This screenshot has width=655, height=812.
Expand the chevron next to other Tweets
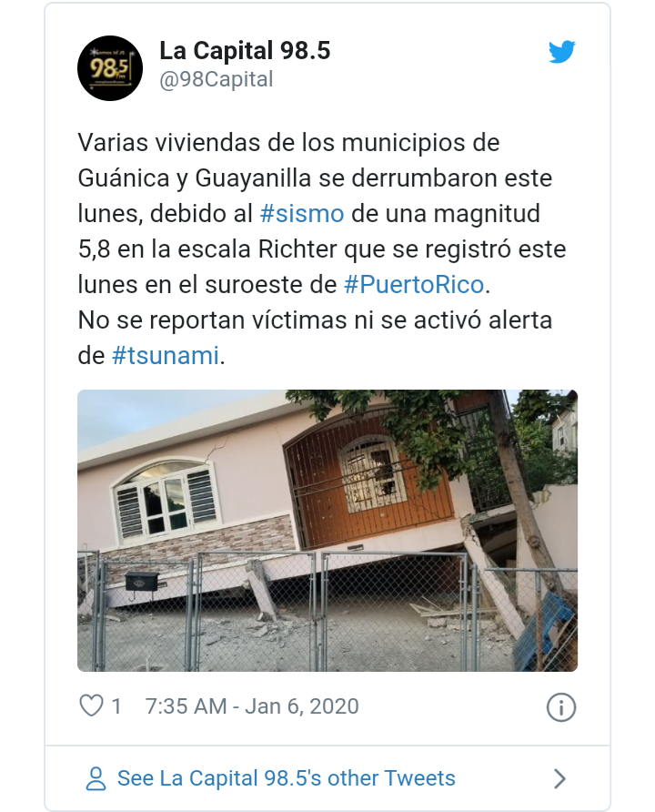pos(559,778)
